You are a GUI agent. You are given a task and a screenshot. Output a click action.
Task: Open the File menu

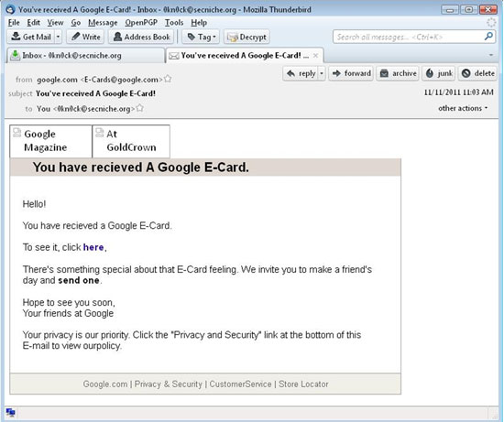(x=14, y=23)
